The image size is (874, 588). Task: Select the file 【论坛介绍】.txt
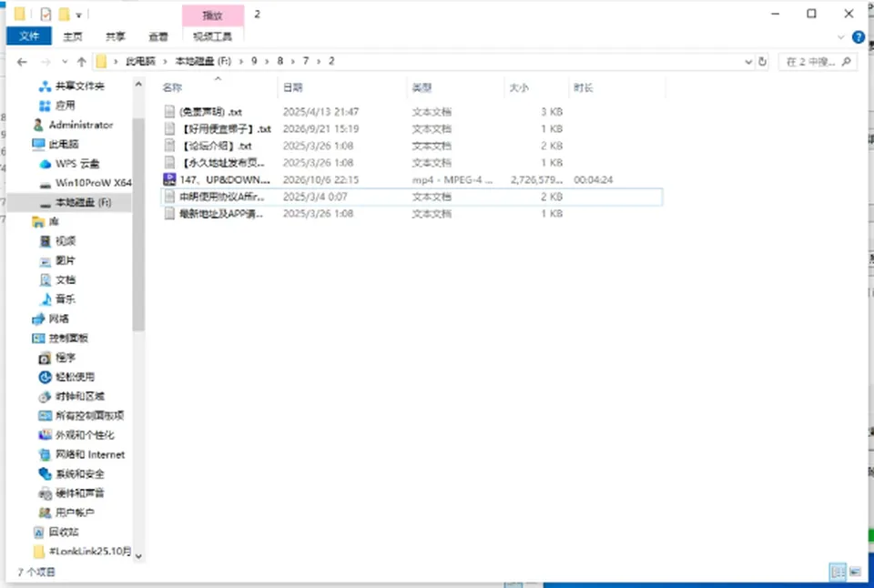(412, 146)
